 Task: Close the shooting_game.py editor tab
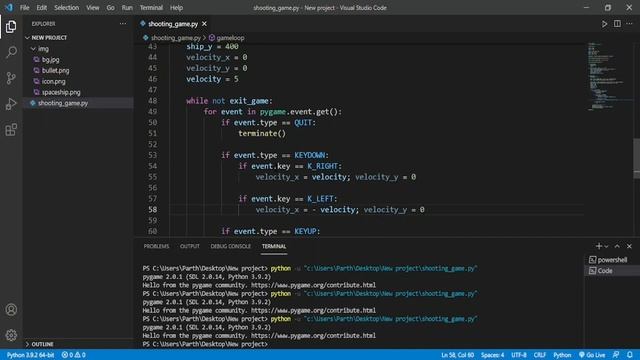pos(204,24)
